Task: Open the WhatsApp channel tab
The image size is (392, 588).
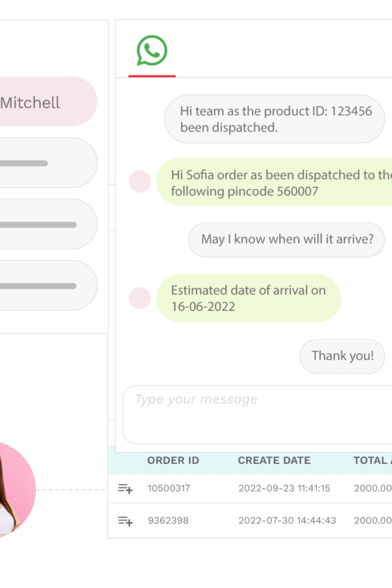Action: (152, 51)
